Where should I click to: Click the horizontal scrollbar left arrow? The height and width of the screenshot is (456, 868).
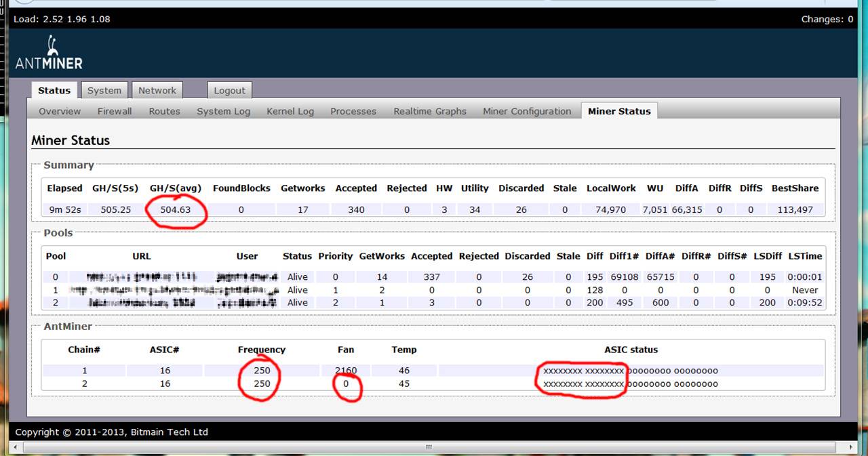(x=17, y=447)
